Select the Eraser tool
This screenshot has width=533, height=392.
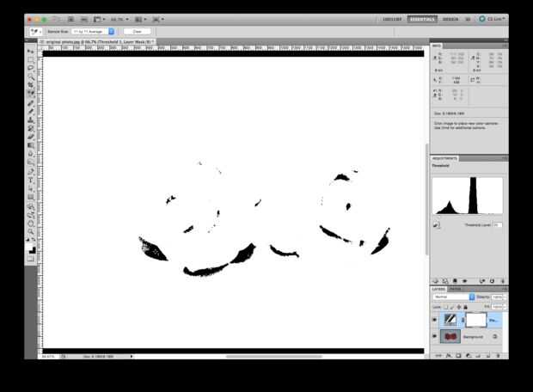pos(31,137)
